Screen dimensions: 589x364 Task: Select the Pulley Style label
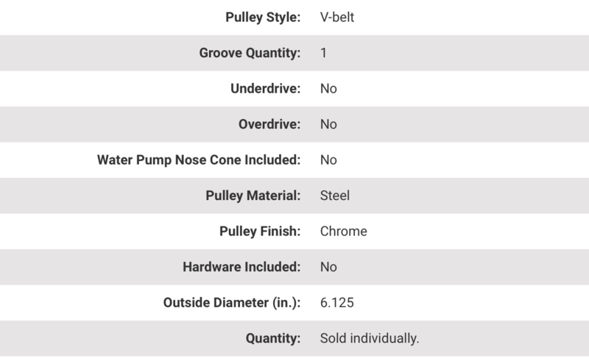263,17
